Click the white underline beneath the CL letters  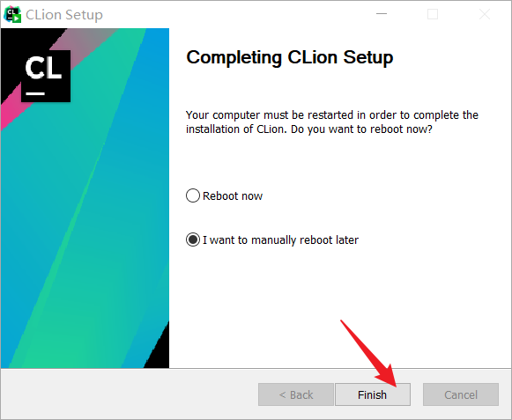pos(35,93)
